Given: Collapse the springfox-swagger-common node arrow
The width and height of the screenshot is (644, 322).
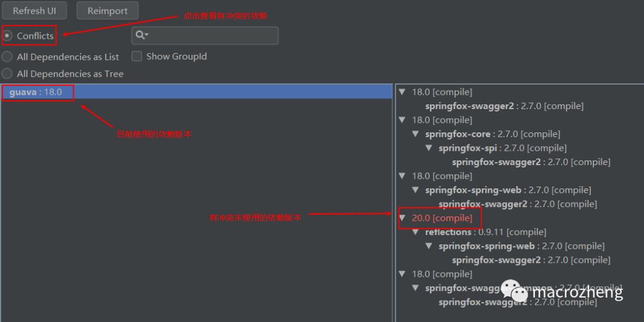Looking at the screenshot, I should (x=415, y=288).
